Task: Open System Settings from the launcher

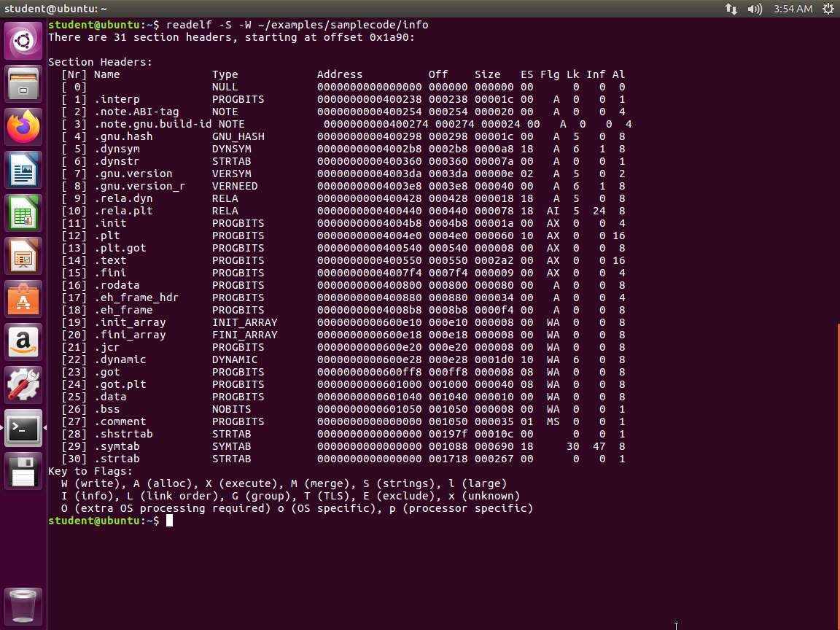Action: click(x=23, y=386)
